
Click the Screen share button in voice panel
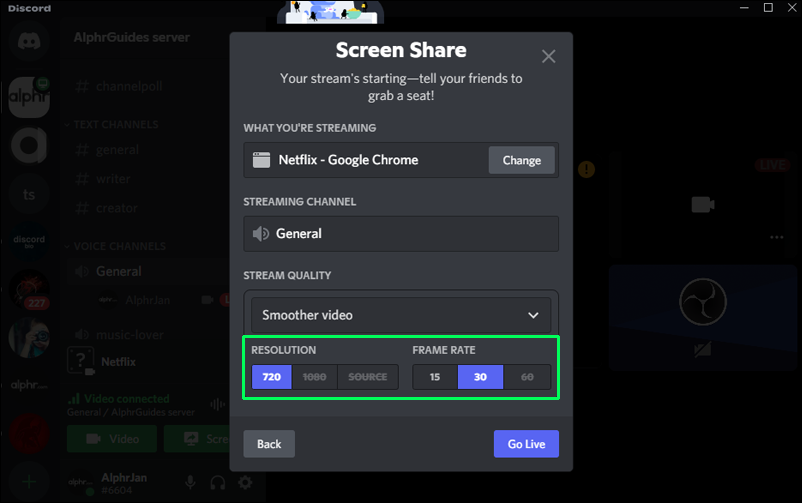[197, 439]
